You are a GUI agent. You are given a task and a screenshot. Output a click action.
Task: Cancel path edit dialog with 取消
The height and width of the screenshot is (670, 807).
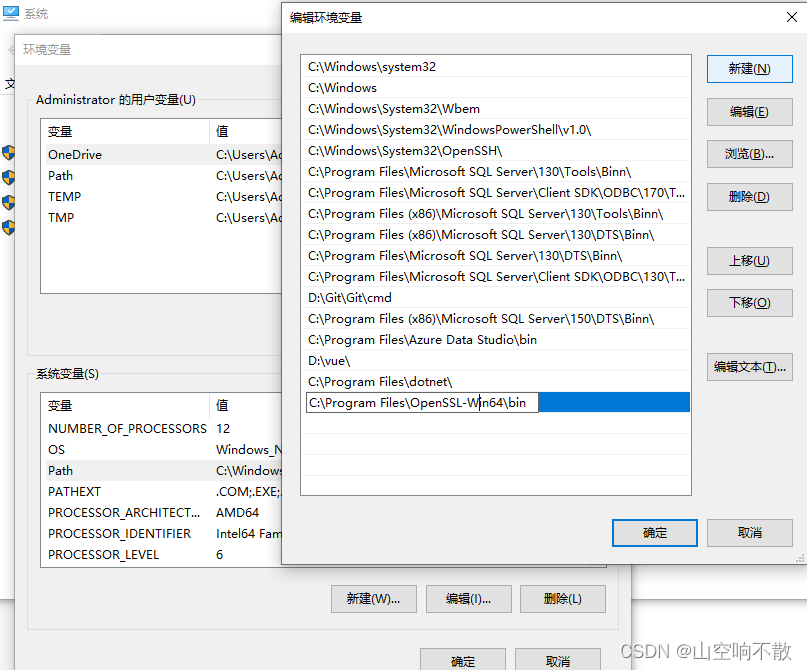pos(749,533)
